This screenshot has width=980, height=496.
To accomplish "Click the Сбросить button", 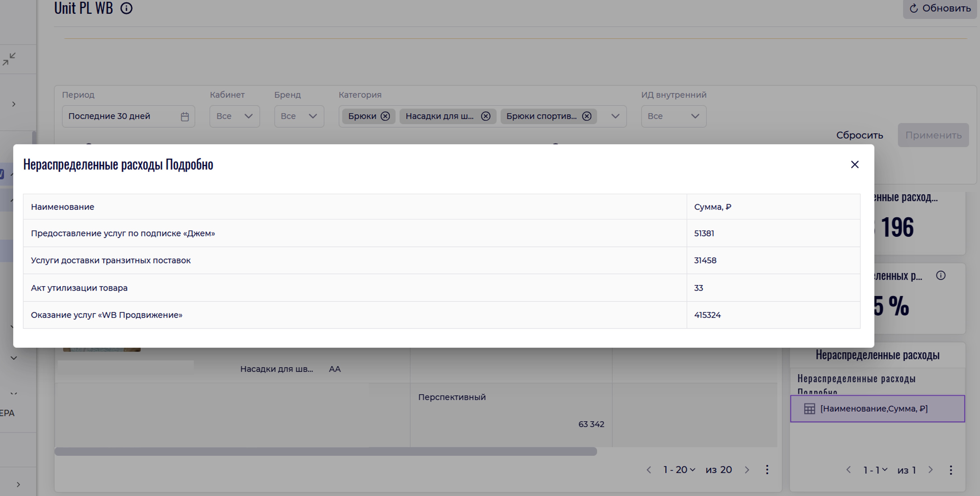I will [x=860, y=135].
